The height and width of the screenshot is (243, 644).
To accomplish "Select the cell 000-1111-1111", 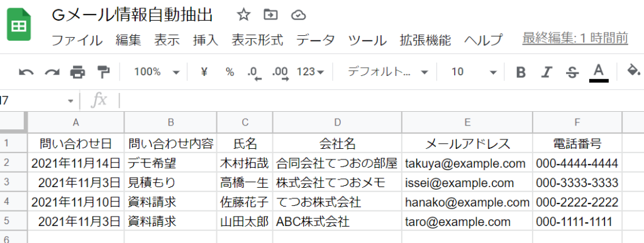I will pyautogui.click(x=577, y=221).
